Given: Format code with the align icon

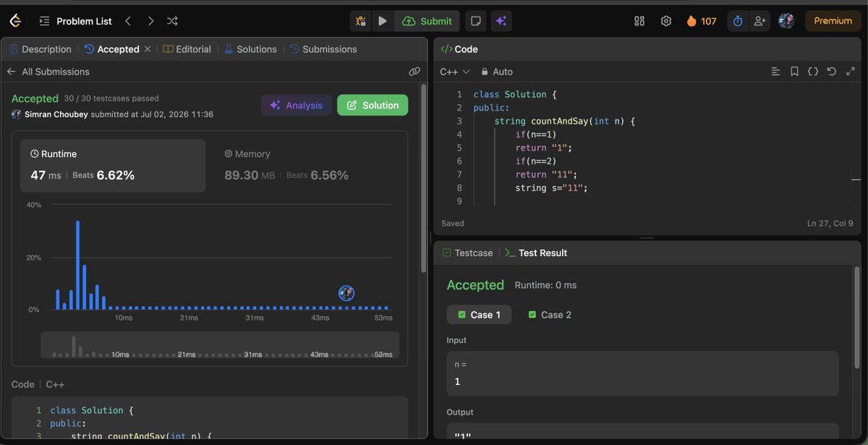Looking at the screenshot, I should [x=775, y=72].
